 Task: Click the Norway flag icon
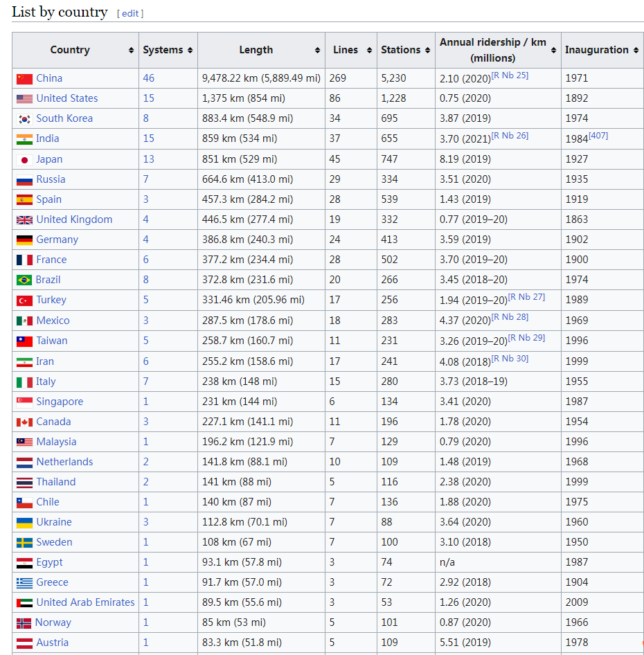click(24, 623)
